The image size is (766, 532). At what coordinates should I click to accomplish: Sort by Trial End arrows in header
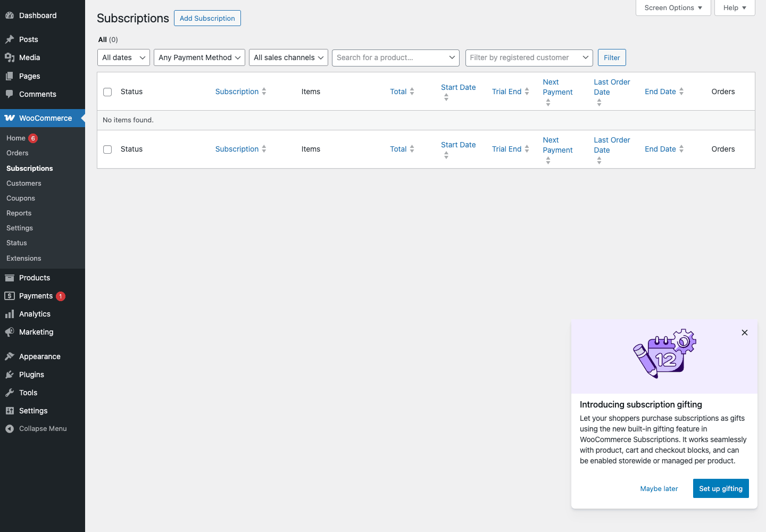[x=527, y=92]
